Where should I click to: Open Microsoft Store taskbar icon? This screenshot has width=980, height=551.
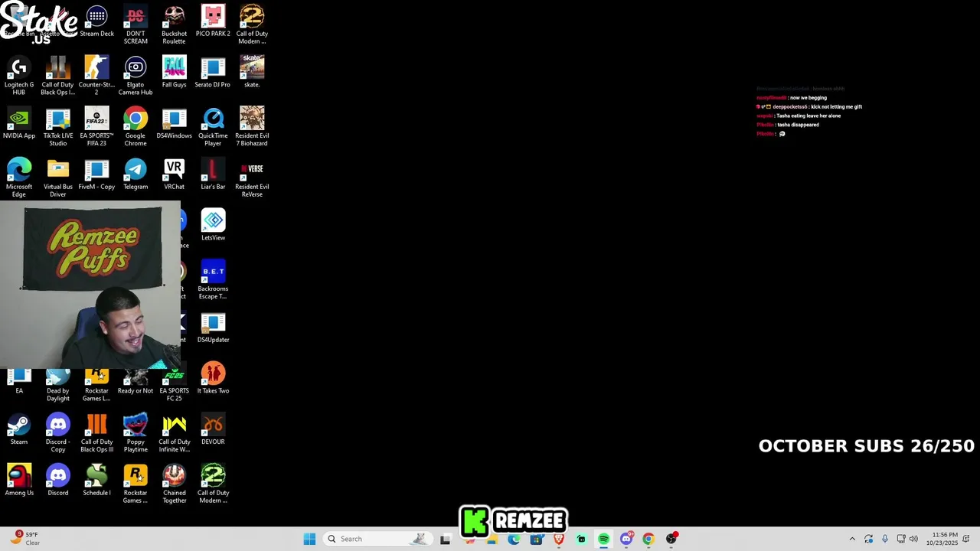(x=536, y=539)
